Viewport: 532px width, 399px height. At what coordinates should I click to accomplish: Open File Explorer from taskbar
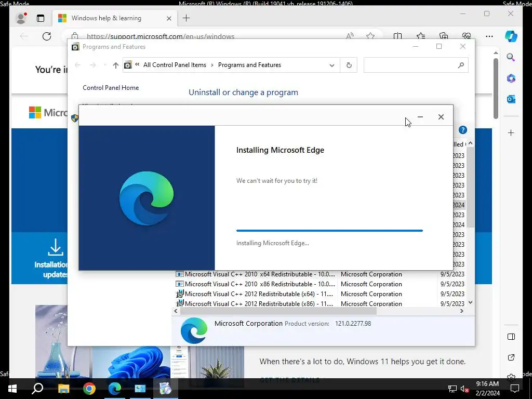[x=63, y=389]
